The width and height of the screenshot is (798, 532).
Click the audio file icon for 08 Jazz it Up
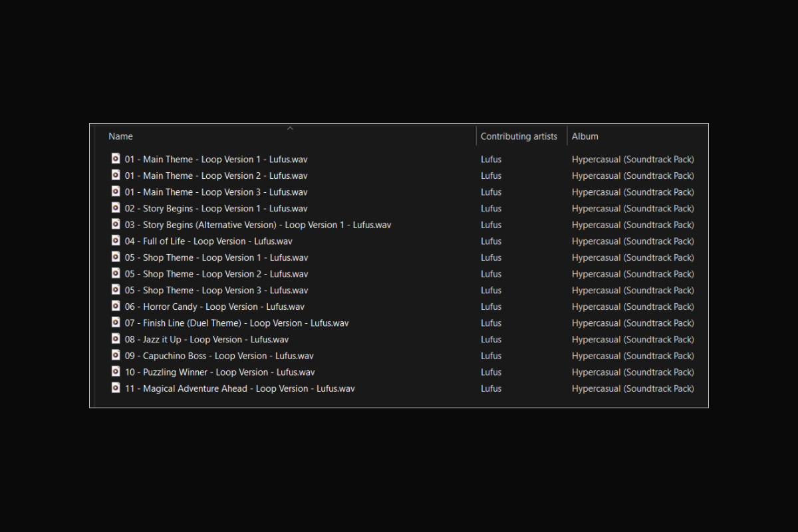click(116, 339)
